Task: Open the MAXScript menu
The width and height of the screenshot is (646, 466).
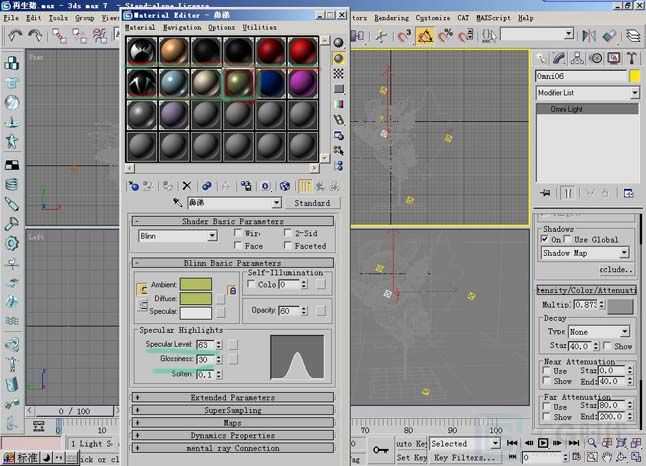Action: (x=493, y=18)
